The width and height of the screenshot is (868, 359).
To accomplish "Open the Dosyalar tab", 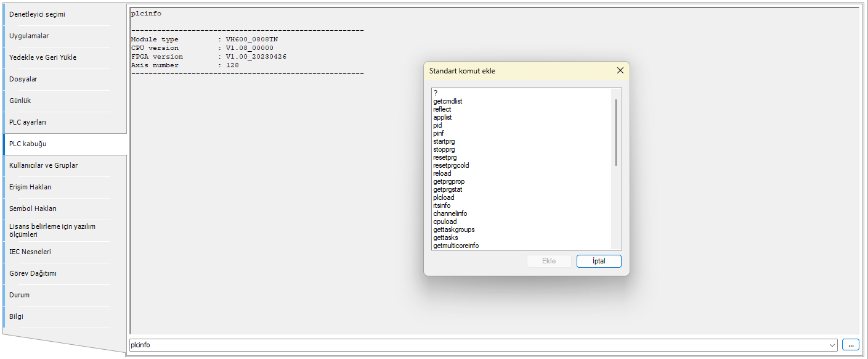I will coord(23,79).
